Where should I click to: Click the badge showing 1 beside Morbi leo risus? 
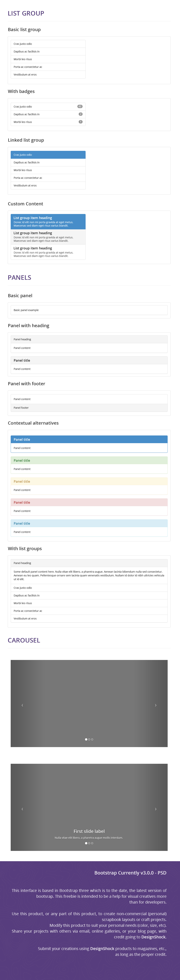pos(81,122)
